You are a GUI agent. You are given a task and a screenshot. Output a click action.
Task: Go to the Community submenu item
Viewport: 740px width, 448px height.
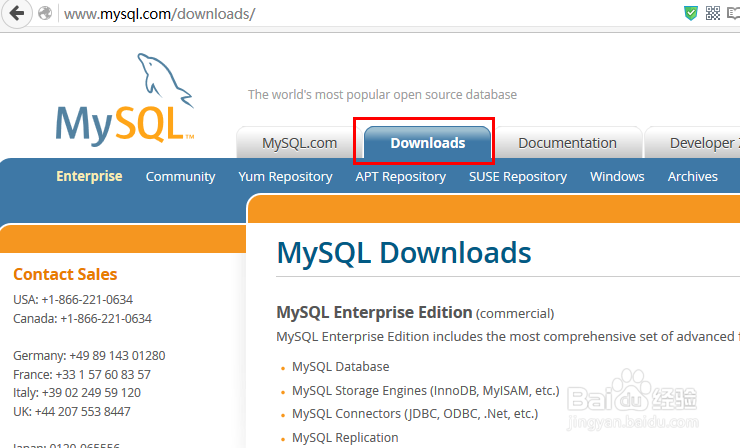click(x=180, y=177)
